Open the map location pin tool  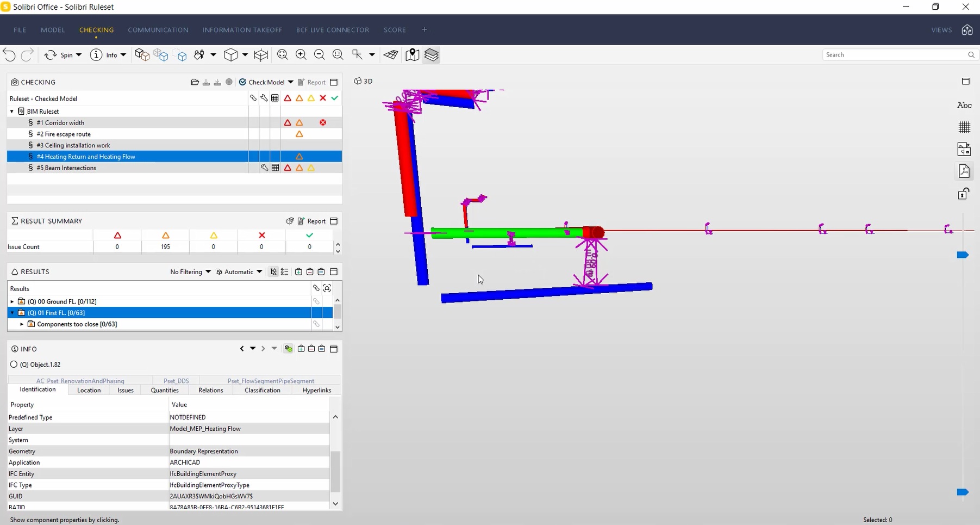pos(413,55)
